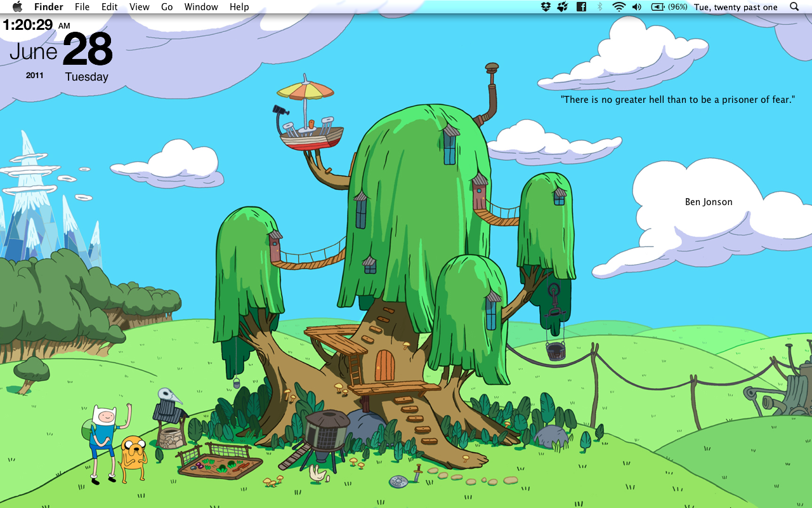This screenshot has width=812, height=508.
Task: Open the volume control menu
Action: click(x=637, y=7)
